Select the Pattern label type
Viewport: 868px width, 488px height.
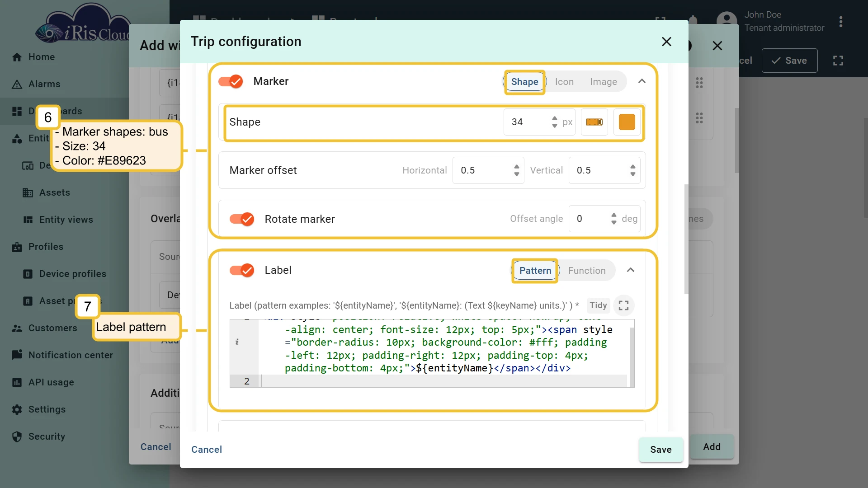pos(535,271)
